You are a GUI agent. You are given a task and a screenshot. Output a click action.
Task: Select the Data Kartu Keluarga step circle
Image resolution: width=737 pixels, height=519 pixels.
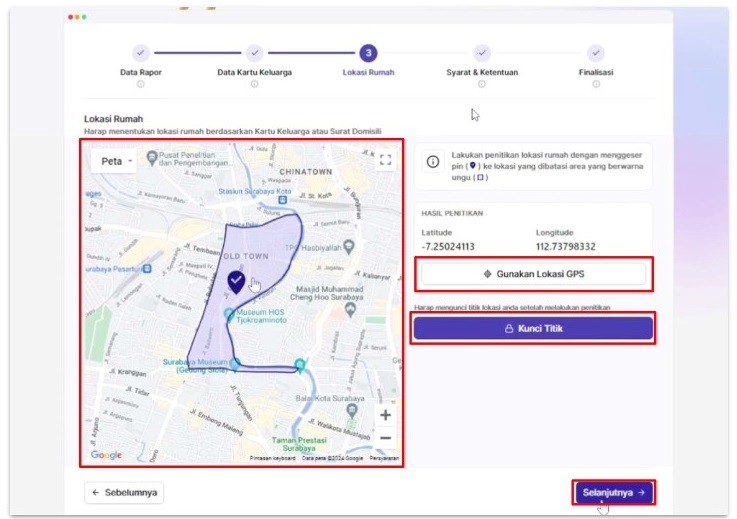click(254, 53)
